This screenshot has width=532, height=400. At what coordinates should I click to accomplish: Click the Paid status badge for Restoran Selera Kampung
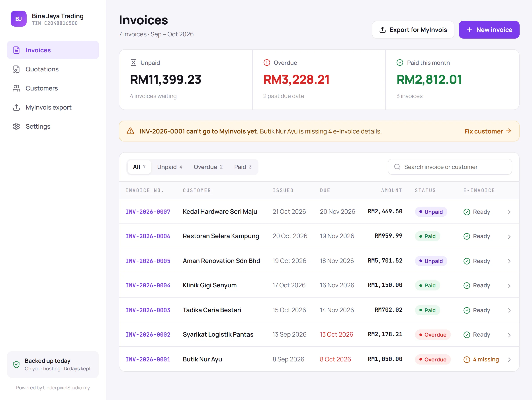[427, 236]
